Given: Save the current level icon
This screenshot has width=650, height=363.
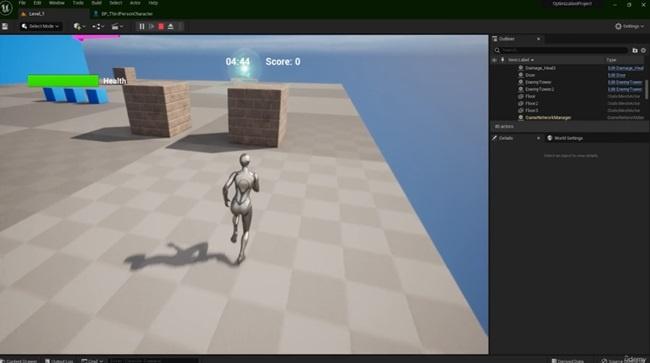Looking at the screenshot, I should pos(5,27).
